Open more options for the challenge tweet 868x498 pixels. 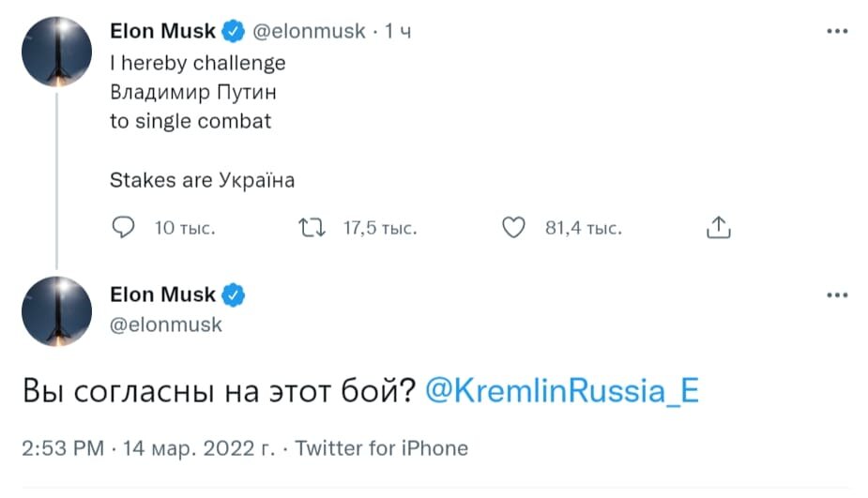click(837, 31)
